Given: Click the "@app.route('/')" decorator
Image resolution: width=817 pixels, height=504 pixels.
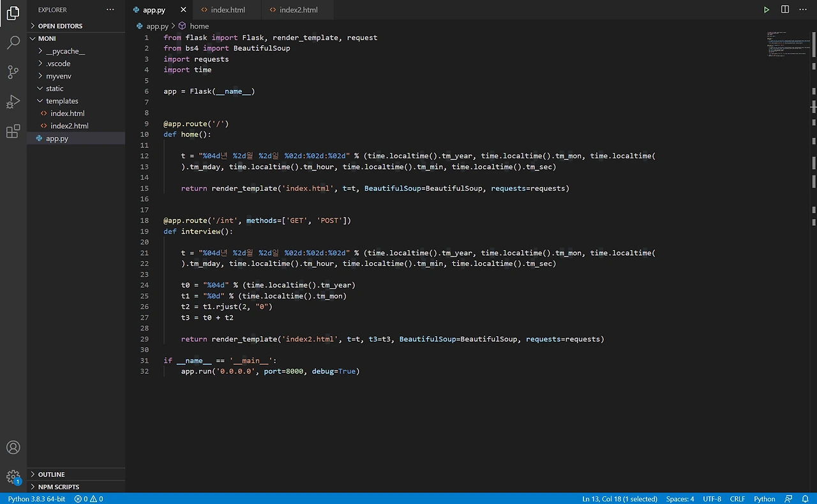Looking at the screenshot, I should tap(196, 124).
